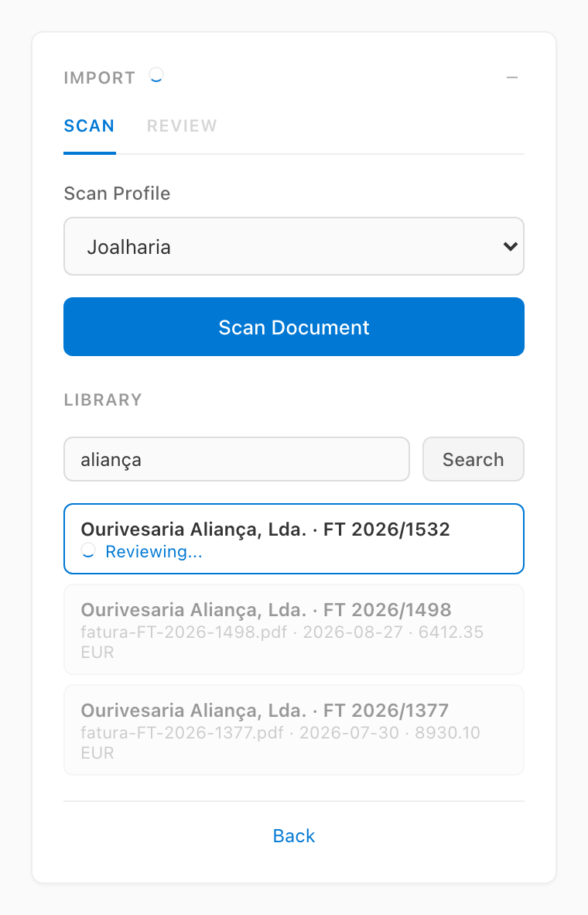Image resolution: width=588 pixels, height=915 pixels.
Task: Switch to the Scan tab
Action: [89, 126]
